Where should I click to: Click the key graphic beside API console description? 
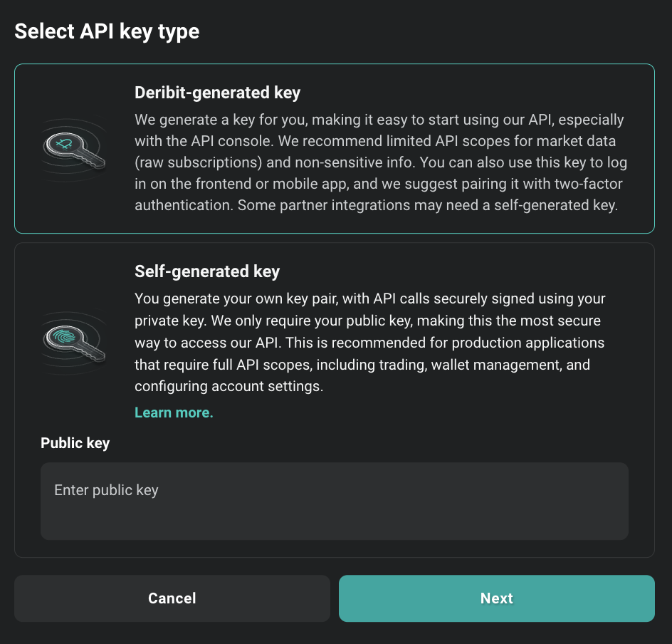click(x=73, y=148)
